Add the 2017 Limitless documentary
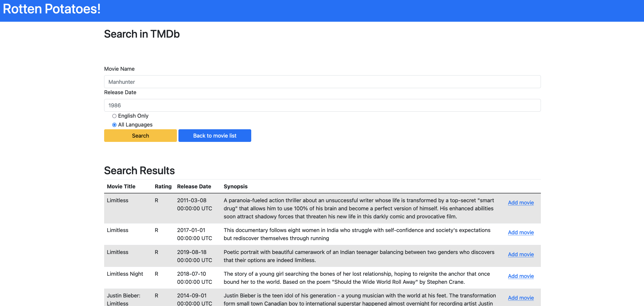 click(x=521, y=232)
